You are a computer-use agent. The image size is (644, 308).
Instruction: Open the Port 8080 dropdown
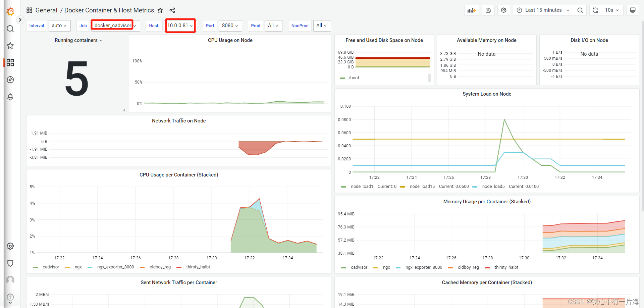(x=230, y=26)
